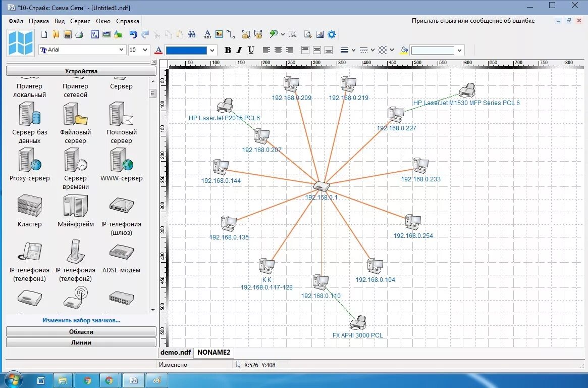The image size is (588, 388).
Task: Expand the fill color dropdown arrow
Action: coord(459,51)
